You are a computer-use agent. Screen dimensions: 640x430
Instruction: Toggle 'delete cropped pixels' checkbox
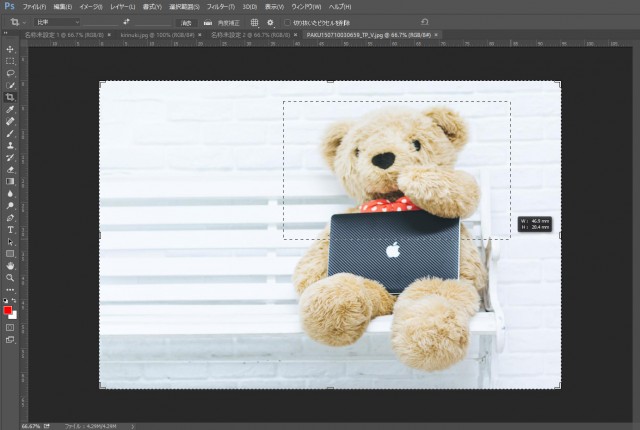click(286, 21)
